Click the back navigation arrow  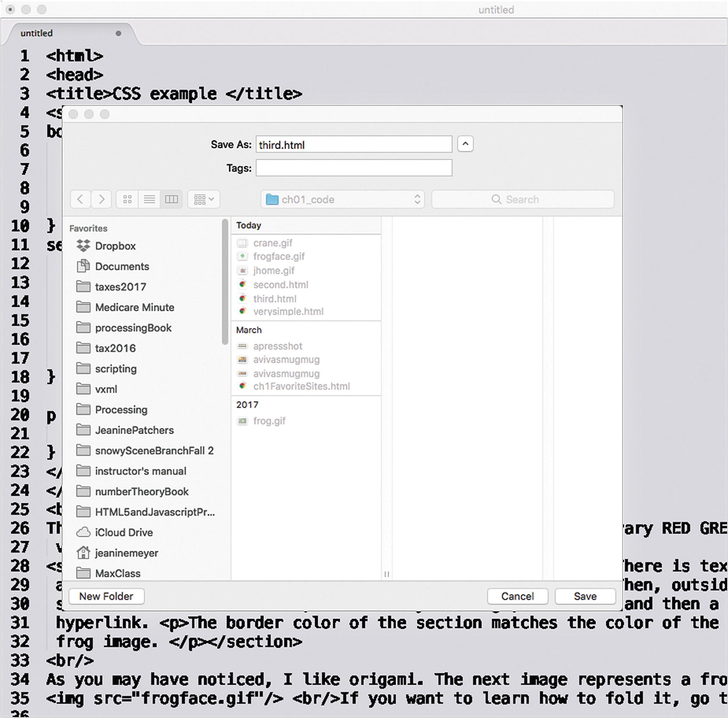pyautogui.click(x=80, y=199)
